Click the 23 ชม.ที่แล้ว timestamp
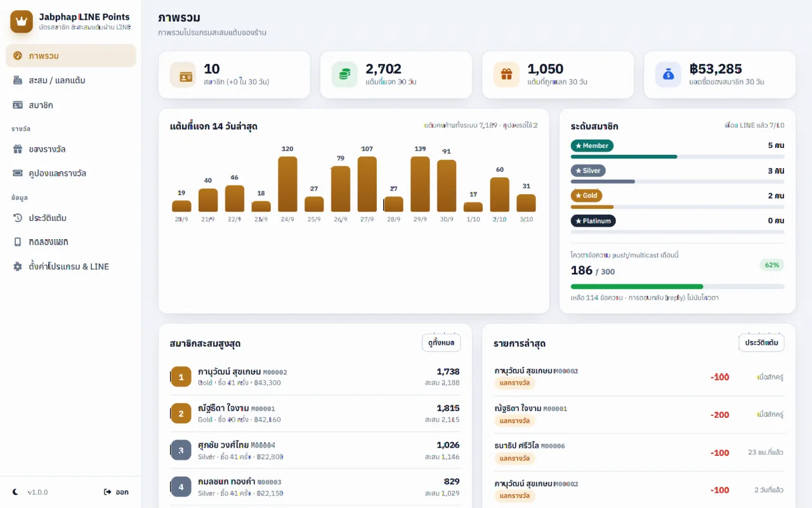The image size is (812, 508). pyautogui.click(x=766, y=453)
